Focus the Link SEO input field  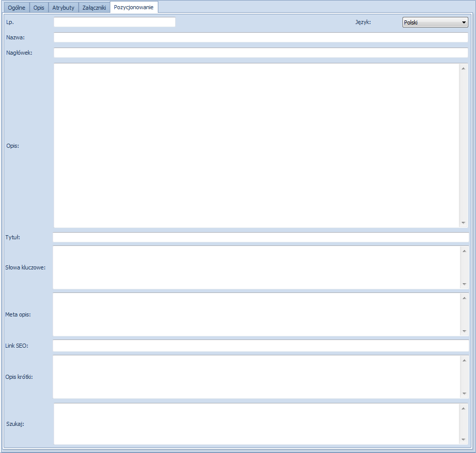pyautogui.click(x=261, y=346)
